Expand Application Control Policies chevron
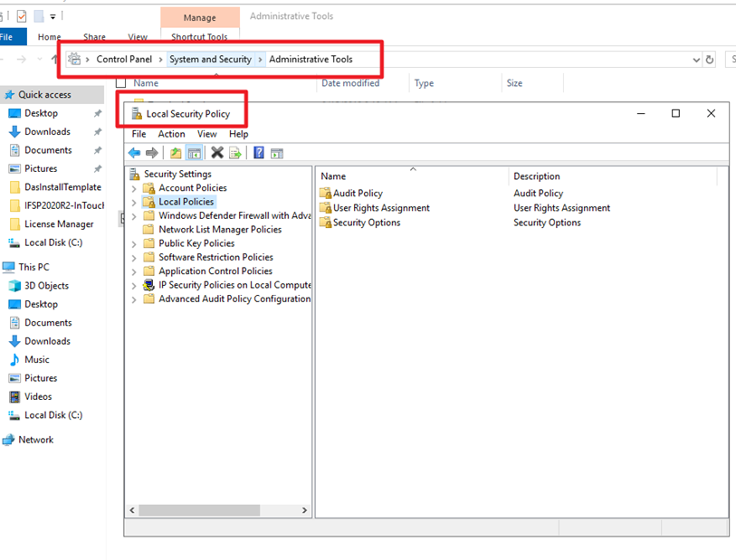Viewport: 736px width, 560px height. [x=134, y=271]
